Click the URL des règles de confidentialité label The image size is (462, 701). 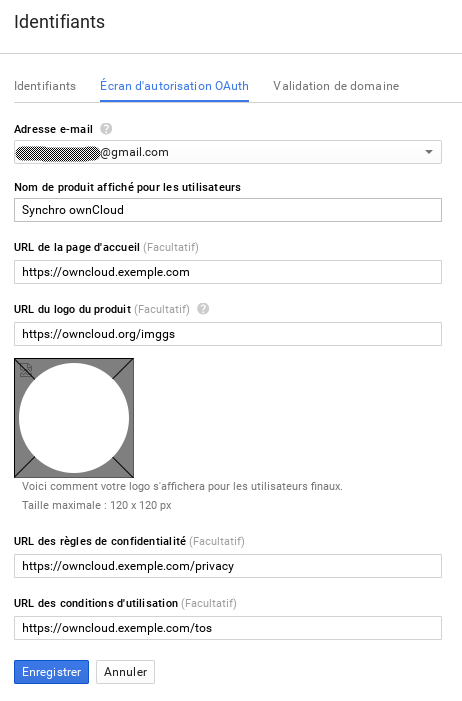pos(100,541)
